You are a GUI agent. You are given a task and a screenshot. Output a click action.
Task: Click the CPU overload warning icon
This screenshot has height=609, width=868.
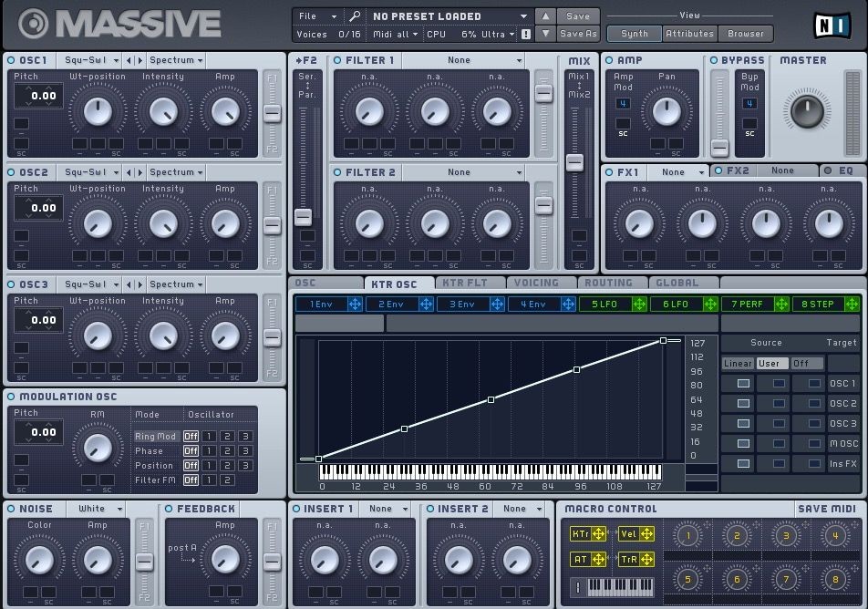[x=526, y=34]
